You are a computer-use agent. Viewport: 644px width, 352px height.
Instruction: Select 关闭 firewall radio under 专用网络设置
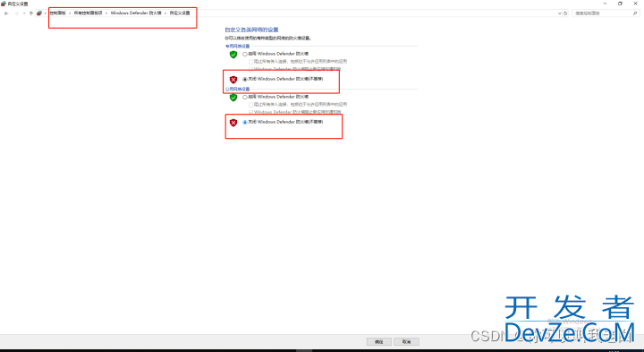tap(245, 80)
